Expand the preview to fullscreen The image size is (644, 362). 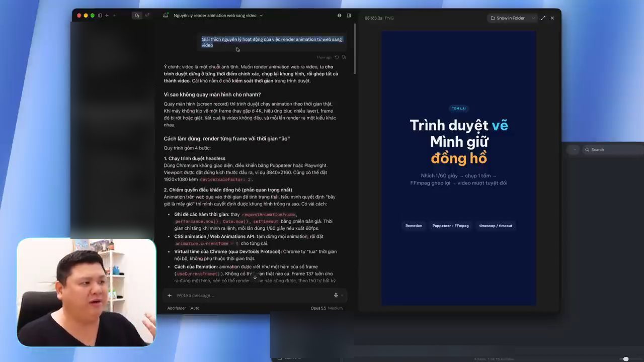tap(543, 18)
